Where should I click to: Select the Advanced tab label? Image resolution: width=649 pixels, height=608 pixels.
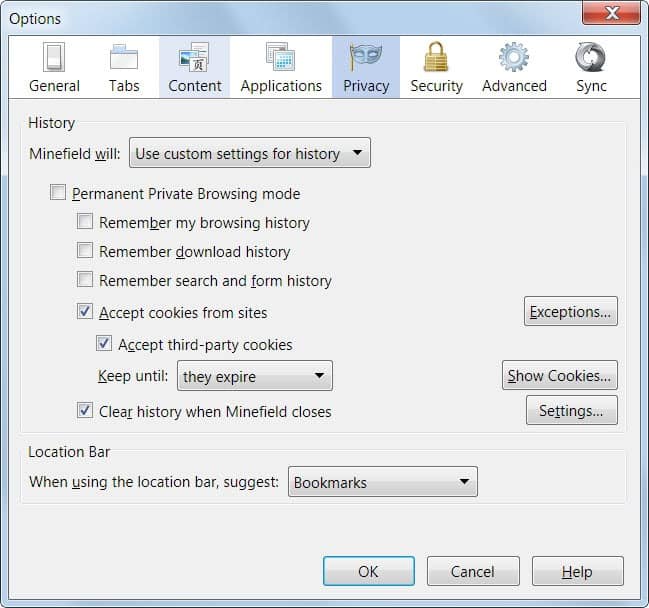coord(514,86)
